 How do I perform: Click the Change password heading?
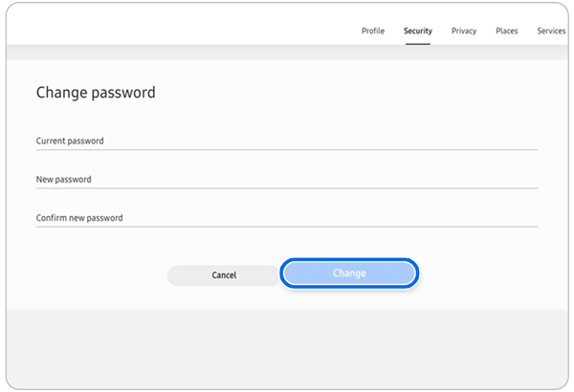(96, 93)
